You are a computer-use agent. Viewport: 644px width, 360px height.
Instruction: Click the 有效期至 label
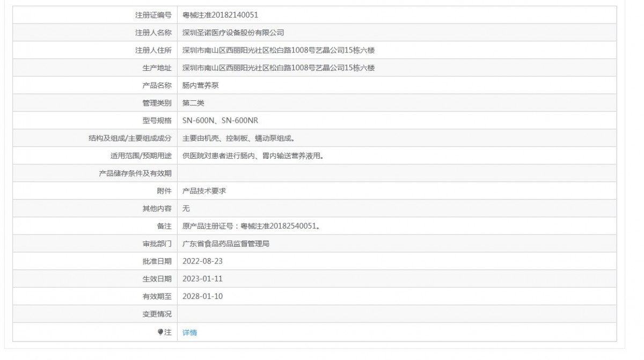click(157, 296)
